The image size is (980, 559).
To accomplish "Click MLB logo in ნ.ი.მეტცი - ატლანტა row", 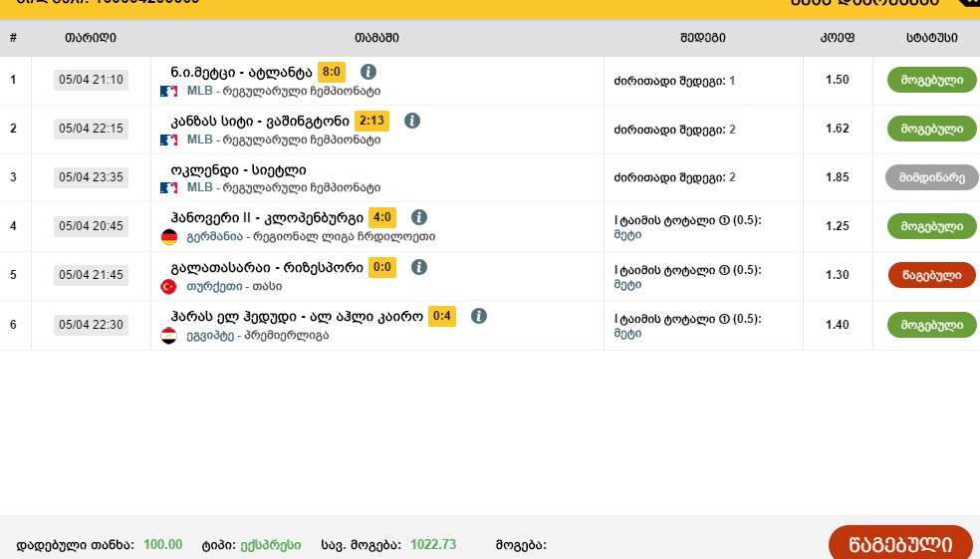I will (x=168, y=92).
